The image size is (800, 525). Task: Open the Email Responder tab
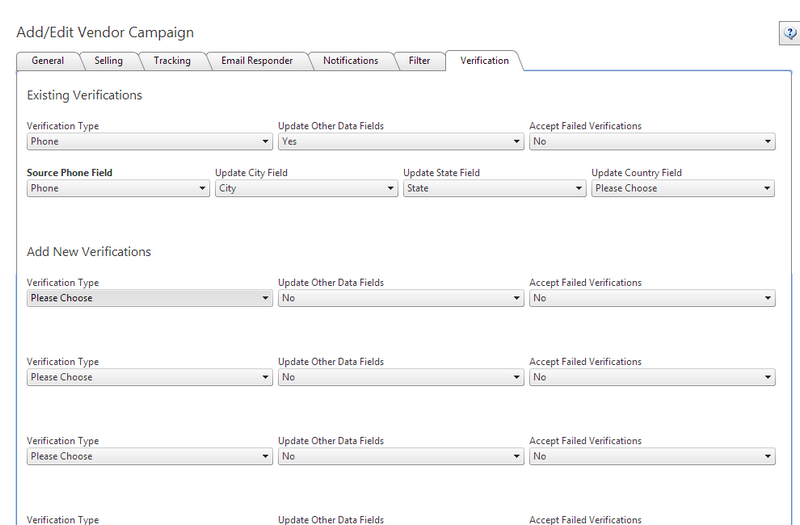tap(257, 61)
